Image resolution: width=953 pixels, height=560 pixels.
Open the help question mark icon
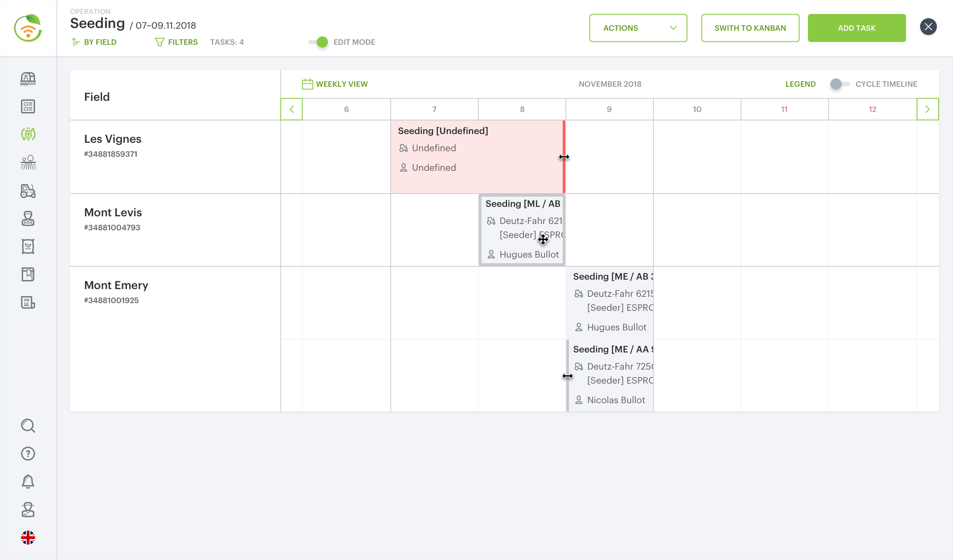pos(28,454)
